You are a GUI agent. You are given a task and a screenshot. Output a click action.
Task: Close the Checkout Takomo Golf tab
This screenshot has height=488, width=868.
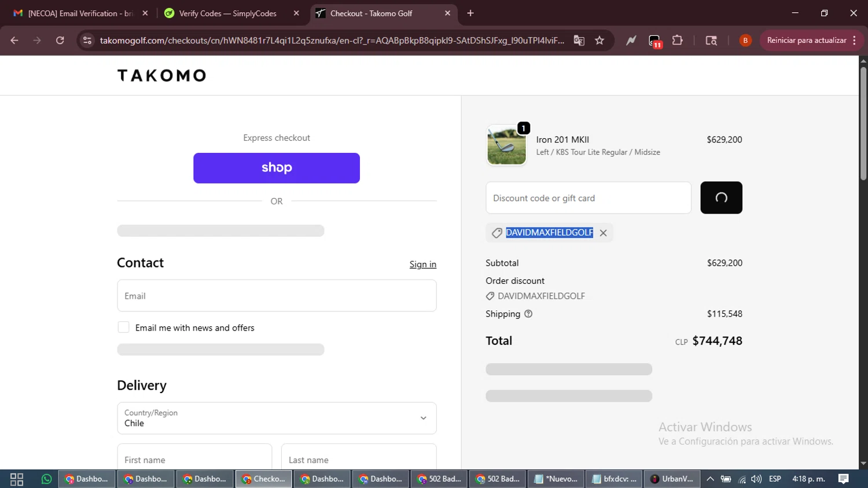coord(447,13)
